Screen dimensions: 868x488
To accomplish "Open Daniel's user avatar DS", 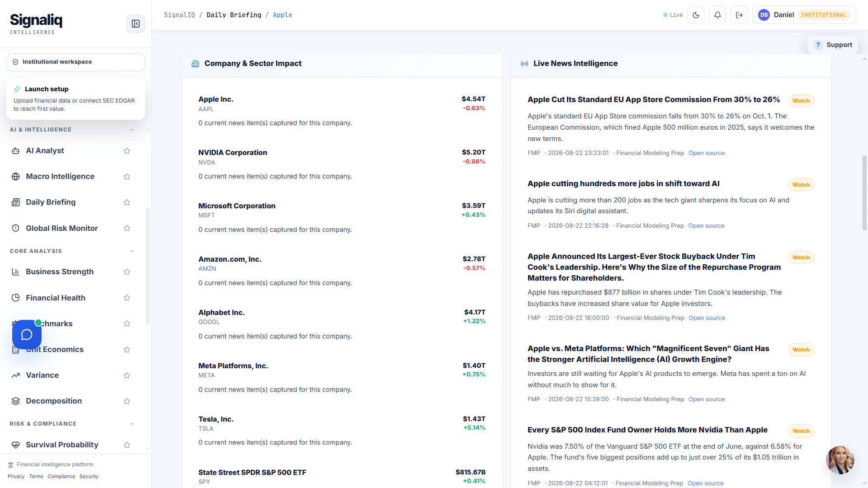I will point(764,15).
